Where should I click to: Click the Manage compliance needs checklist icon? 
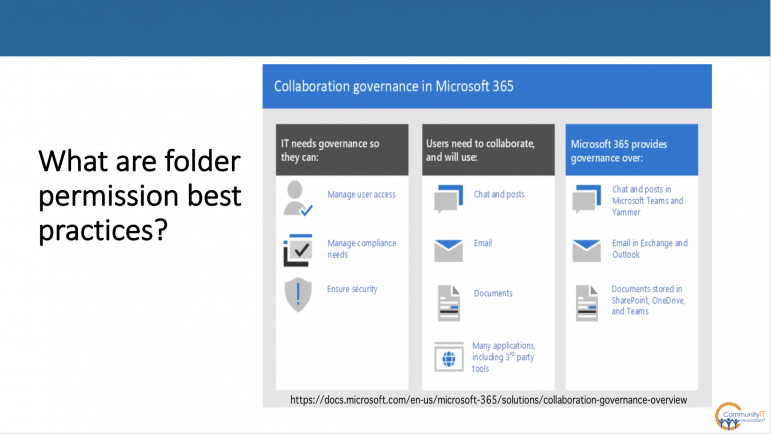point(297,250)
